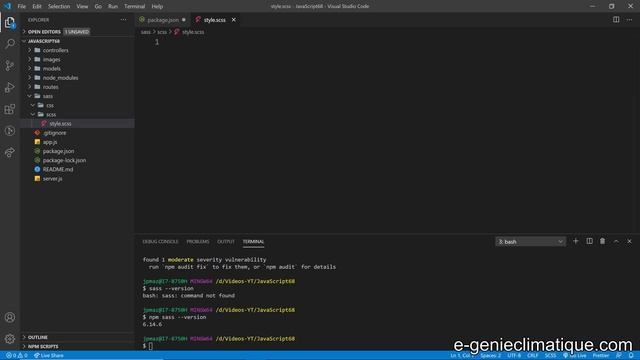This screenshot has height=360, width=640.
Task: Change Spaces: 2 indentation setting
Action: coord(491,356)
